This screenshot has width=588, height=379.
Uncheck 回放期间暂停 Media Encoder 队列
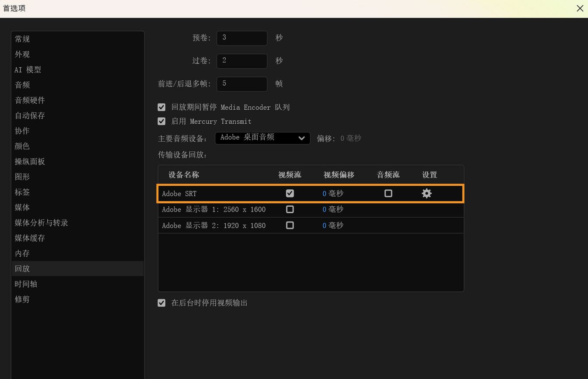161,107
